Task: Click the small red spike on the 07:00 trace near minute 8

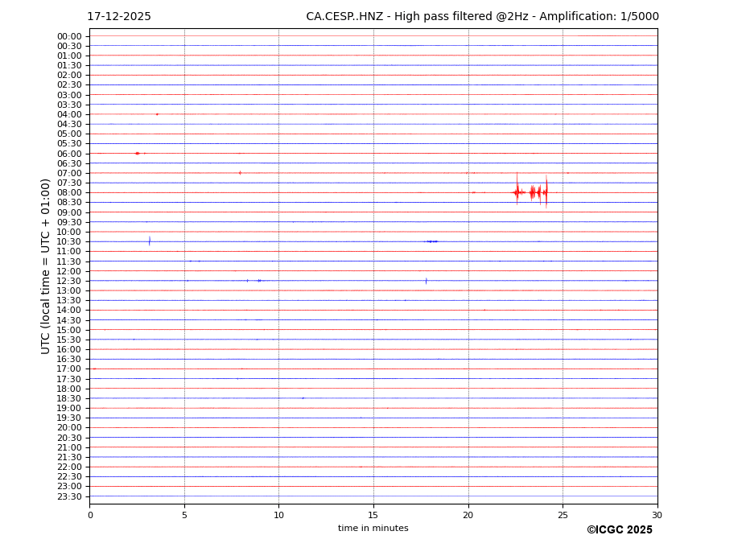Action: (x=240, y=172)
